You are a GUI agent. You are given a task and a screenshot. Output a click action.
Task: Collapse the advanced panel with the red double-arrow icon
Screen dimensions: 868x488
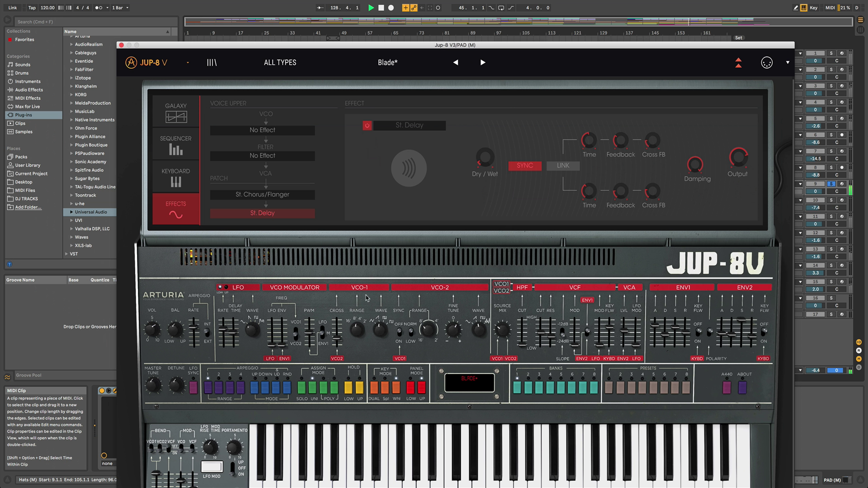coord(738,63)
